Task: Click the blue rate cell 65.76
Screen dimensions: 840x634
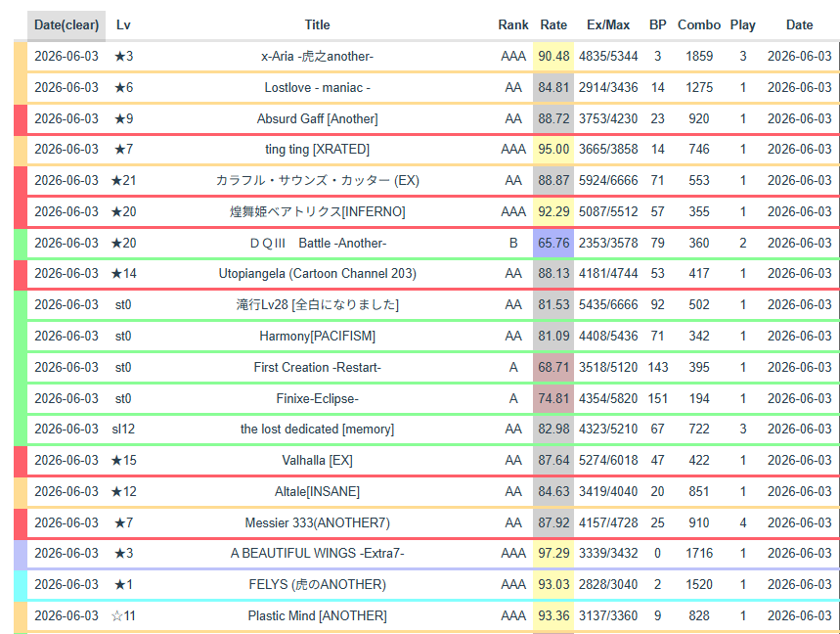Action: pos(553,243)
